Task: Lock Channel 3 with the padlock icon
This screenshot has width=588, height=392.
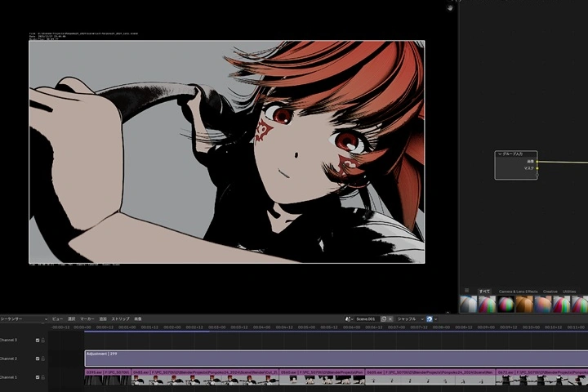Action: (43, 341)
